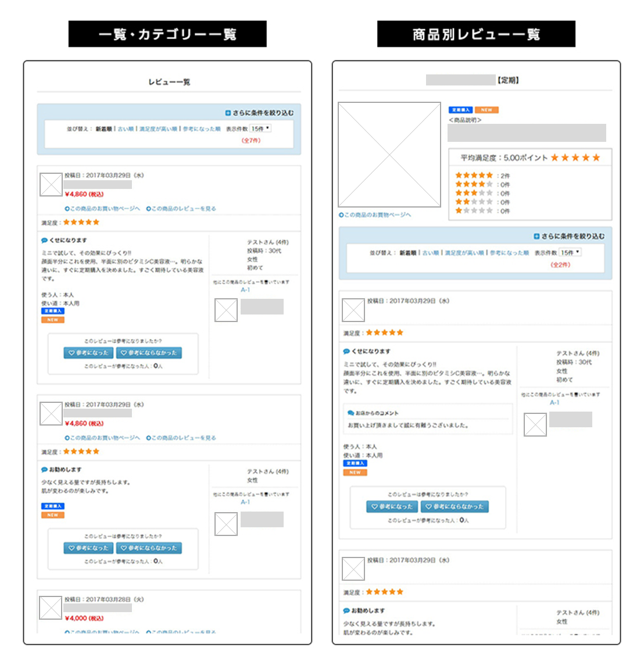Image resolution: width=644 pixels, height=654 pixels.
Task: Click 満足度 five-star rating of left くせになります review
Action: click(81, 222)
